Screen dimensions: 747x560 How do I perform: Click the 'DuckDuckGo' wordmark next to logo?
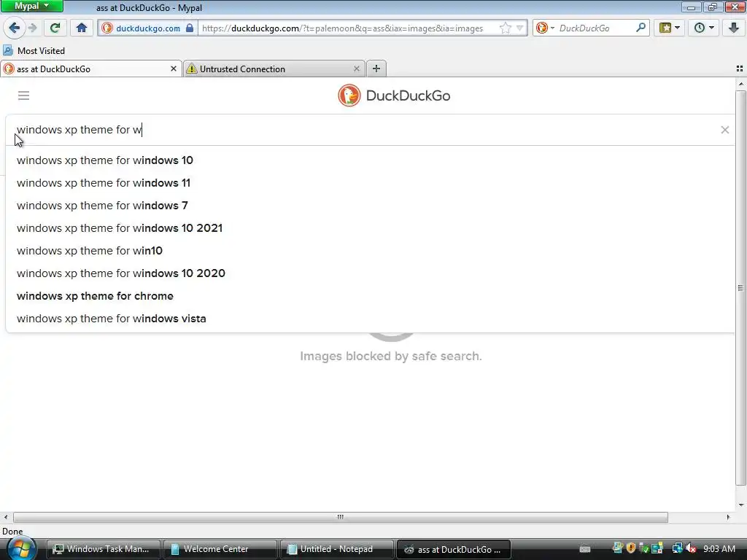pos(408,96)
